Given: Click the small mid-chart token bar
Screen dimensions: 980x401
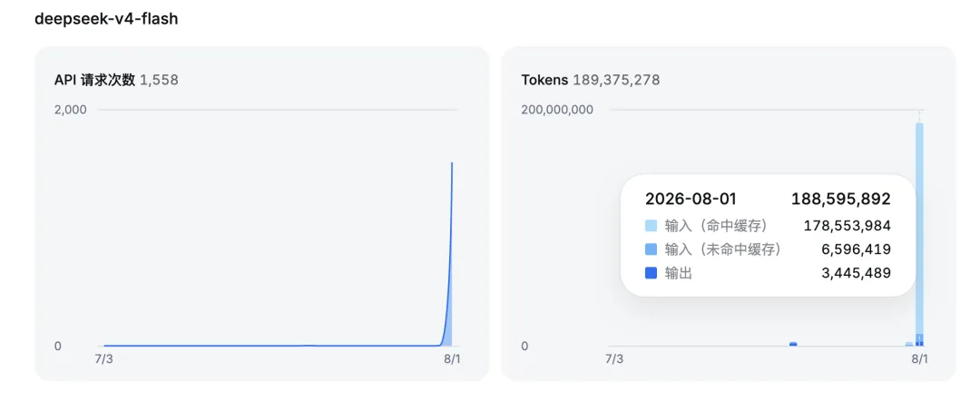Looking at the screenshot, I should (793, 344).
